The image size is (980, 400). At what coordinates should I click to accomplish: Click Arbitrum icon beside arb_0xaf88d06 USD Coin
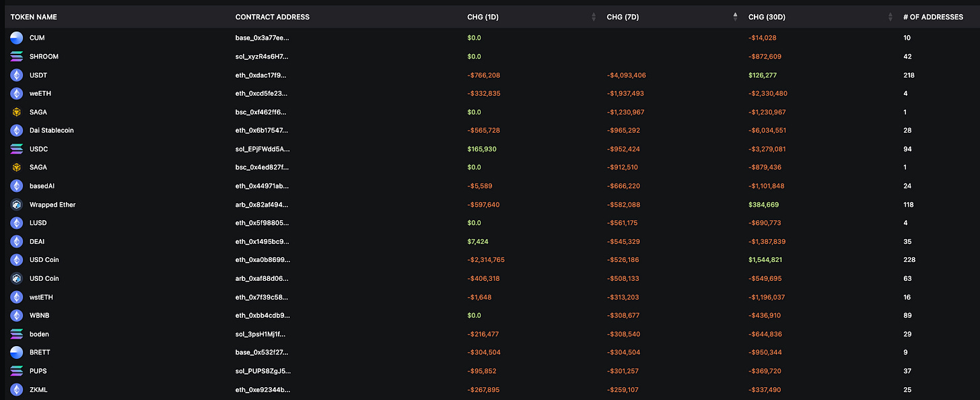[16, 278]
